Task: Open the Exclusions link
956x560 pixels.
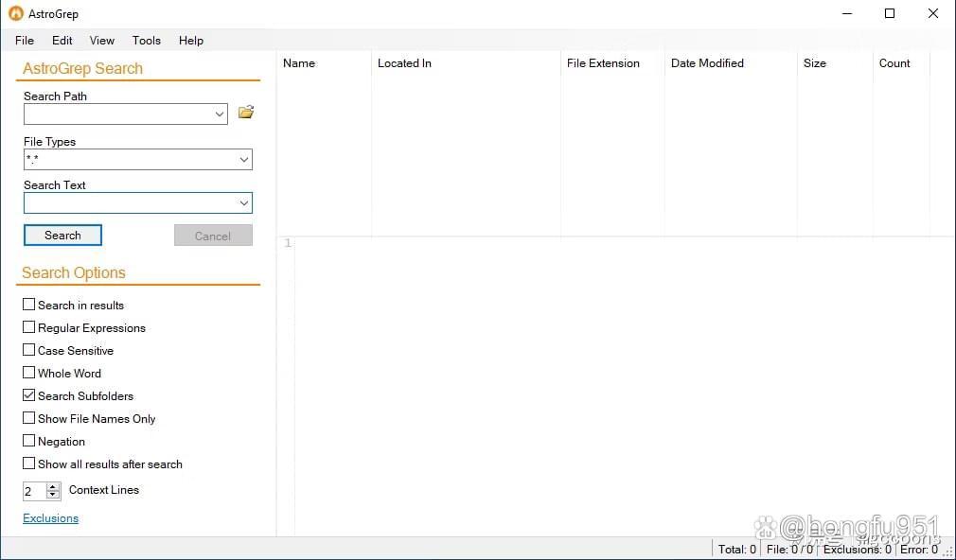Action: (50, 518)
